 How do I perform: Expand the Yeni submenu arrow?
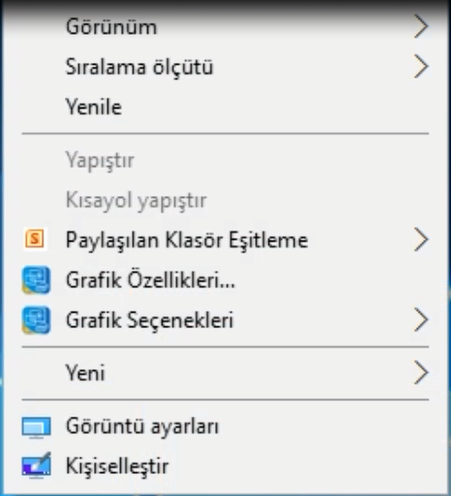coord(421,373)
